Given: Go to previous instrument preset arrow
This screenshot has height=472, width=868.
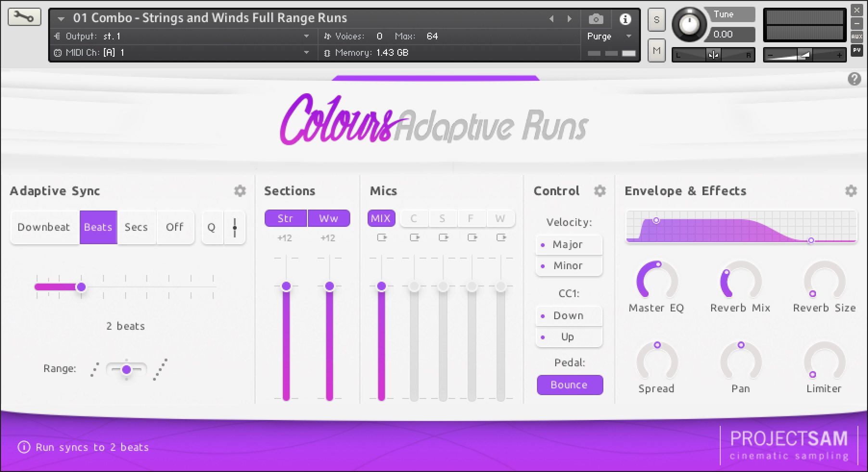Looking at the screenshot, I should [551, 19].
